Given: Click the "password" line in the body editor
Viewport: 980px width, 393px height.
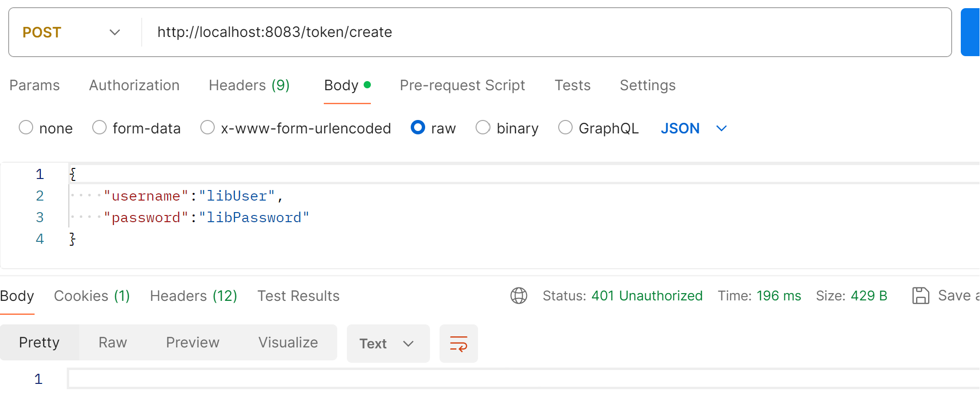Looking at the screenshot, I should click(x=207, y=217).
